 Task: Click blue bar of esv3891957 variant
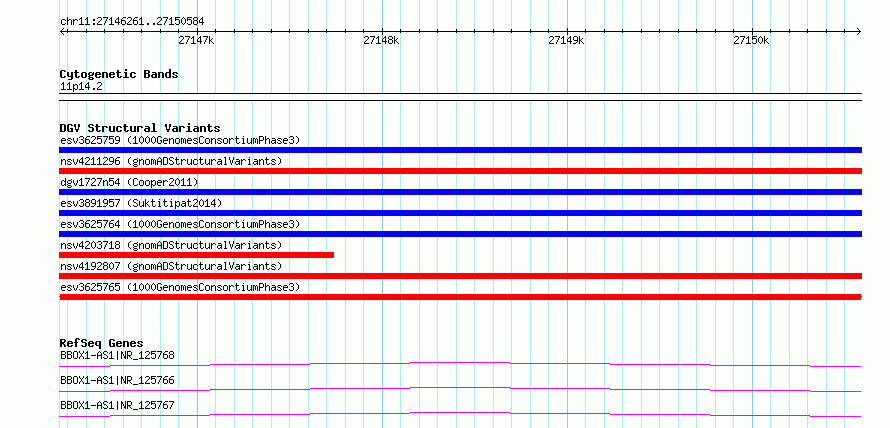pos(460,213)
